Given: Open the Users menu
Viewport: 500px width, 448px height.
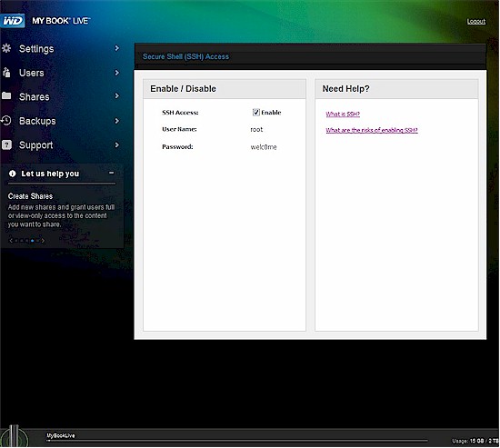Looking at the screenshot, I should 31,73.
